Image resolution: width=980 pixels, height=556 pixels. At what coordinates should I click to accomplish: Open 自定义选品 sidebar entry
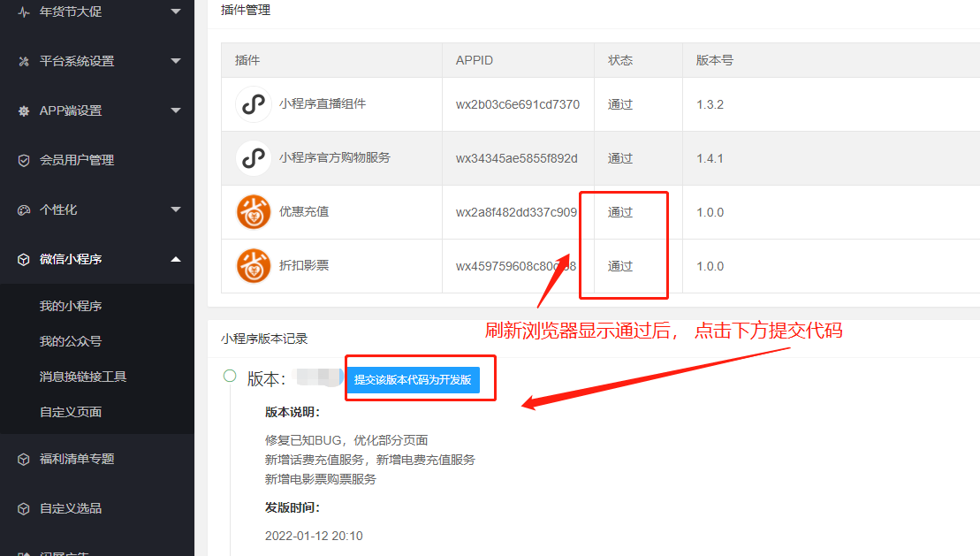71,508
